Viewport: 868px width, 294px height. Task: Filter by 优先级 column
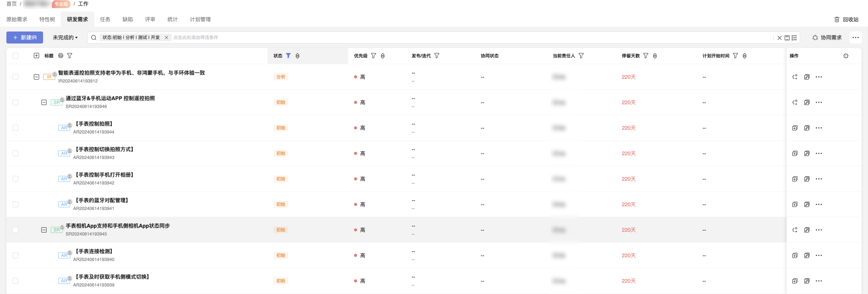373,56
